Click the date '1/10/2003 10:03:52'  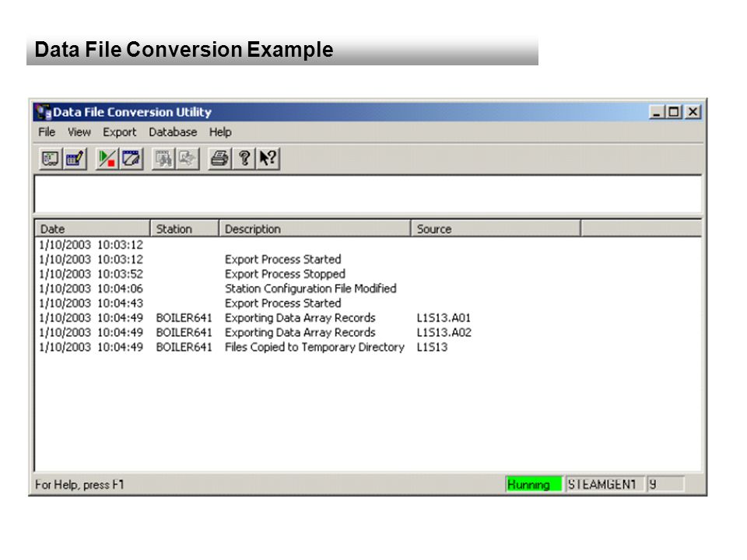91,275
